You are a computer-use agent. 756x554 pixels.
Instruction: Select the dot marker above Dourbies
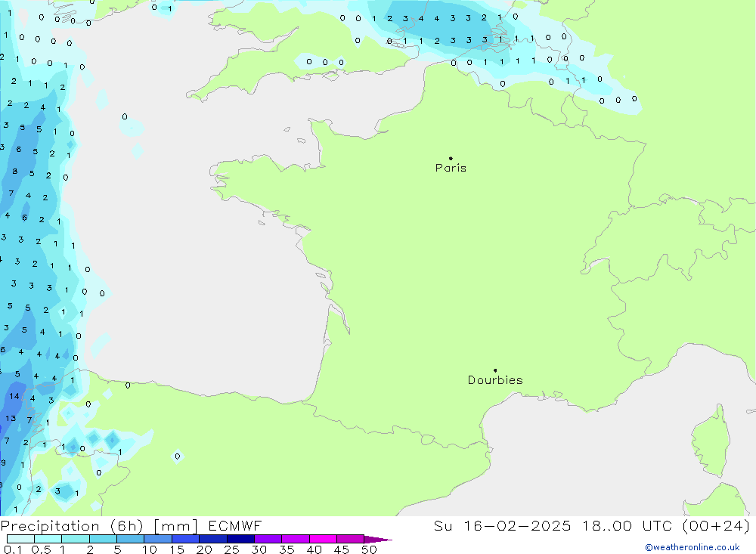click(495, 370)
